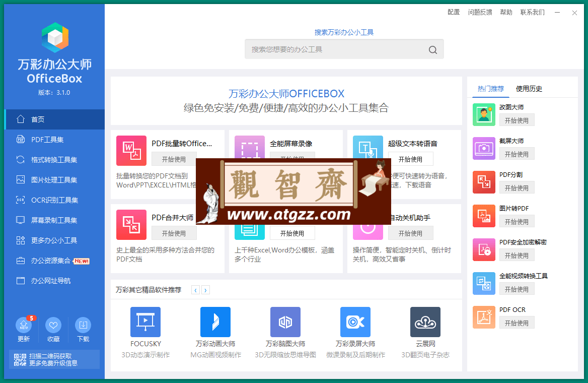Open 图片处理工具集 section

54,180
